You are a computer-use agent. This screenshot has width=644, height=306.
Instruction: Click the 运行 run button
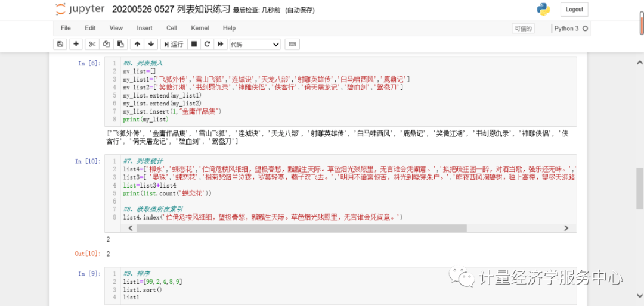point(174,44)
